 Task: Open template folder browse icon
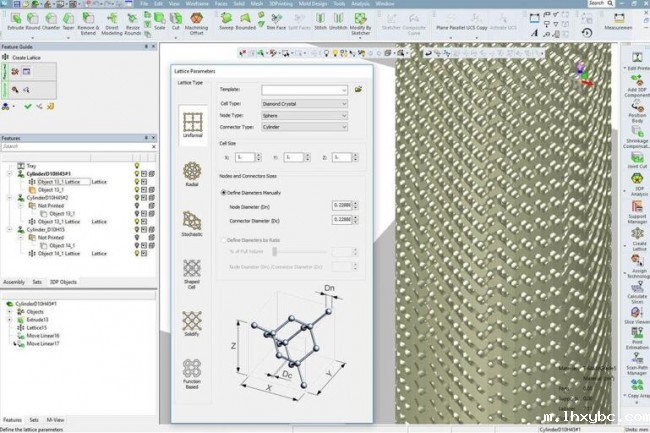[359, 89]
